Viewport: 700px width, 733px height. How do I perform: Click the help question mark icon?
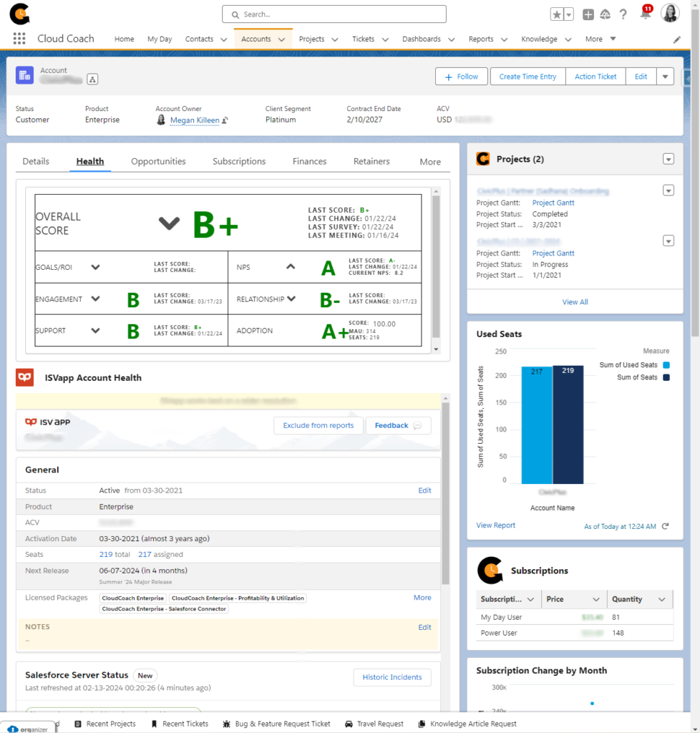click(x=624, y=14)
